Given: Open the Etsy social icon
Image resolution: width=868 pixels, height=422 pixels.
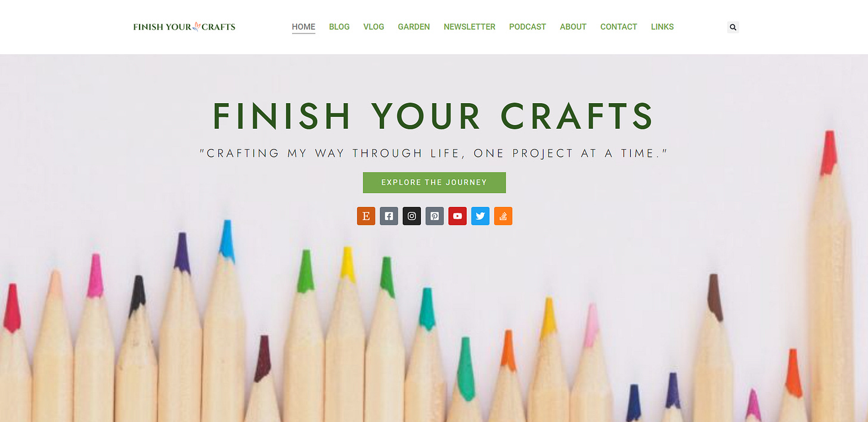Looking at the screenshot, I should (366, 216).
